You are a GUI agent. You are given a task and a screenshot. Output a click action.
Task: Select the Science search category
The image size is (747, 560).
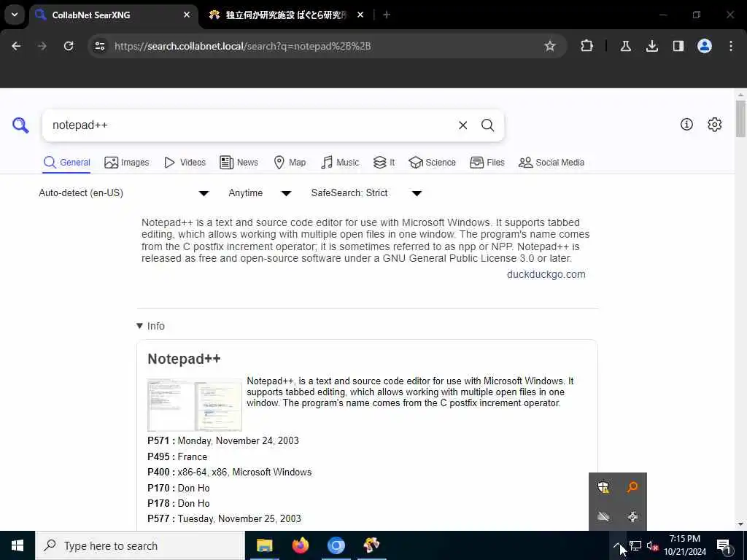pos(432,163)
